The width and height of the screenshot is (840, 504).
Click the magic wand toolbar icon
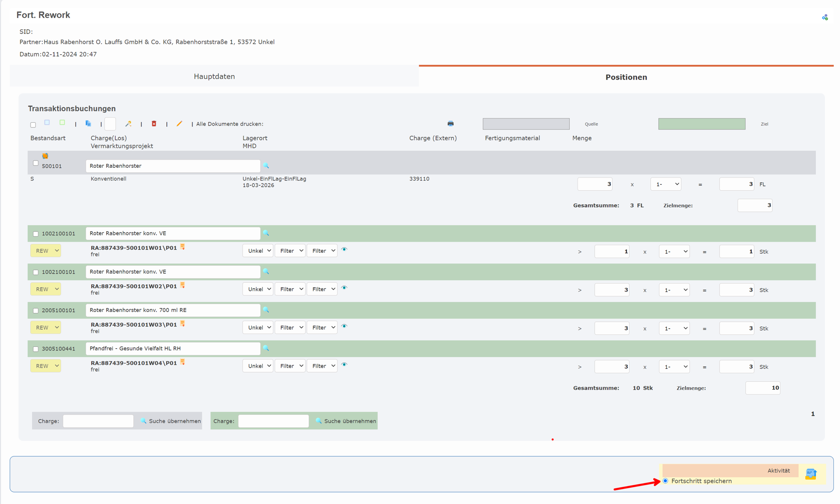pyautogui.click(x=128, y=124)
